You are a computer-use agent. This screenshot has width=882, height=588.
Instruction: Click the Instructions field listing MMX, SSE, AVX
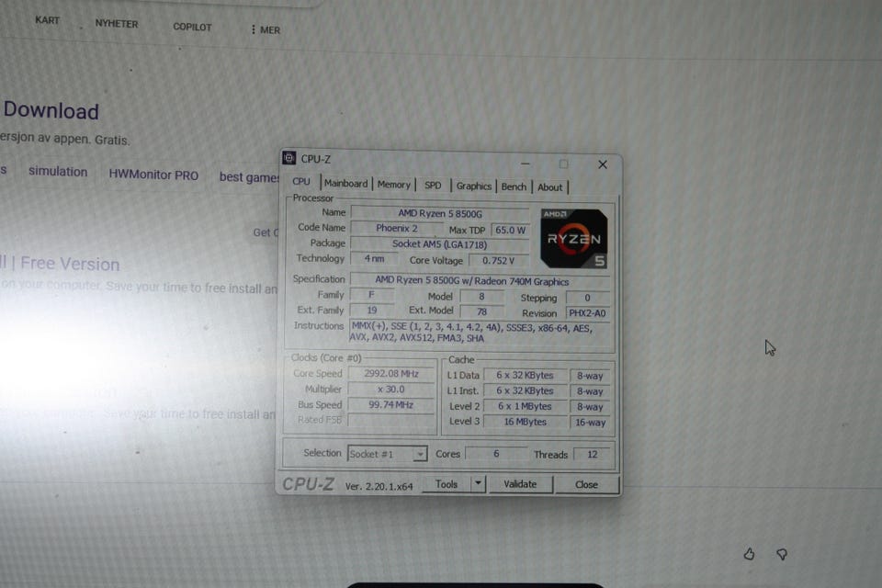tap(480, 332)
